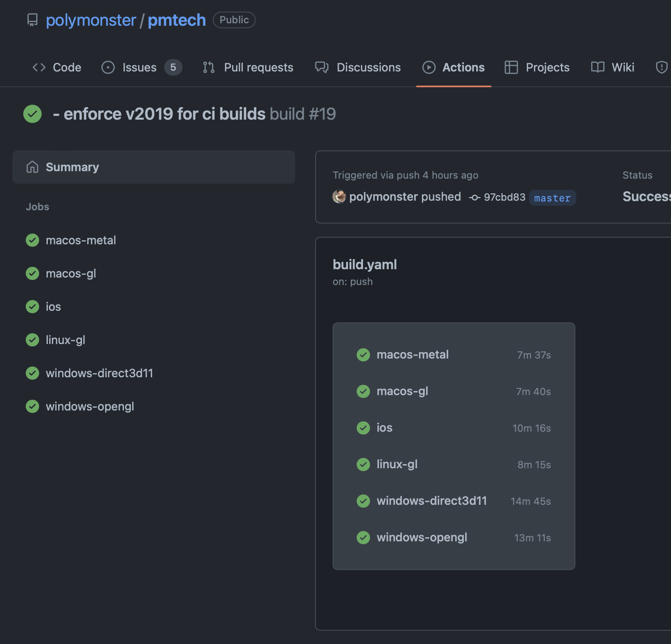This screenshot has height=644, width=671.
Task: Click the build.yaml workflow file heading
Action: click(365, 264)
